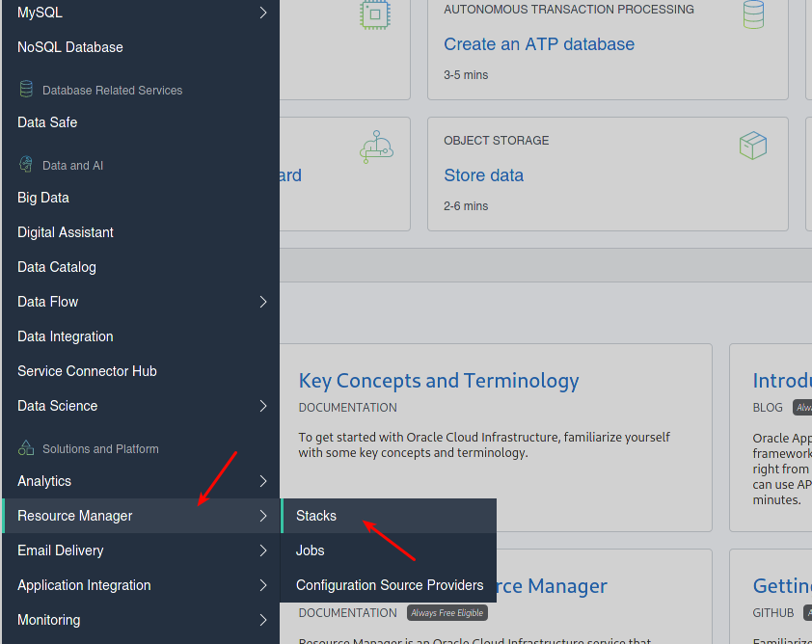Expand the Analytics submenu chevron
This screenshot has height=644, width=812.
click(263, 481)
